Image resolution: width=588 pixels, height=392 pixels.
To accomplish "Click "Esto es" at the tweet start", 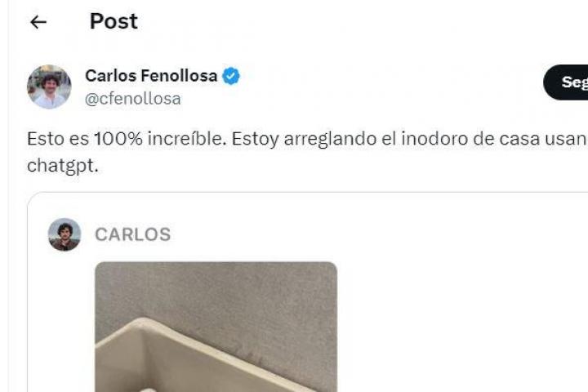I will pos(58,139).
